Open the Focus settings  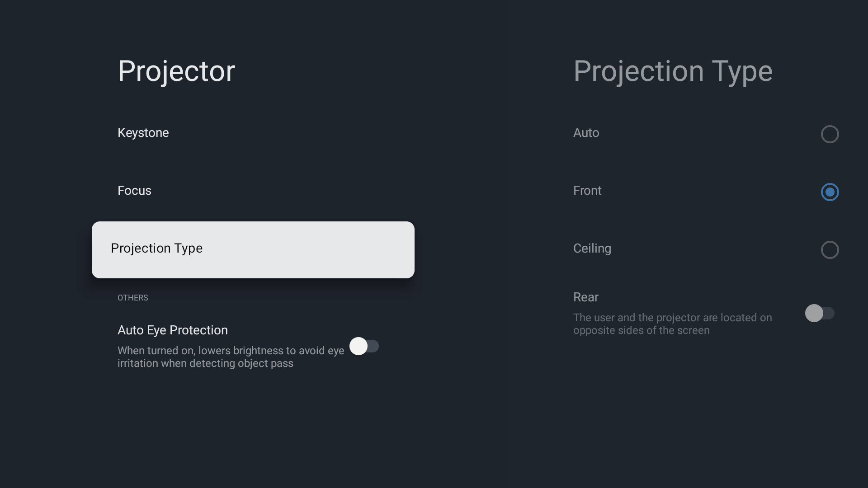coord(134,191)
